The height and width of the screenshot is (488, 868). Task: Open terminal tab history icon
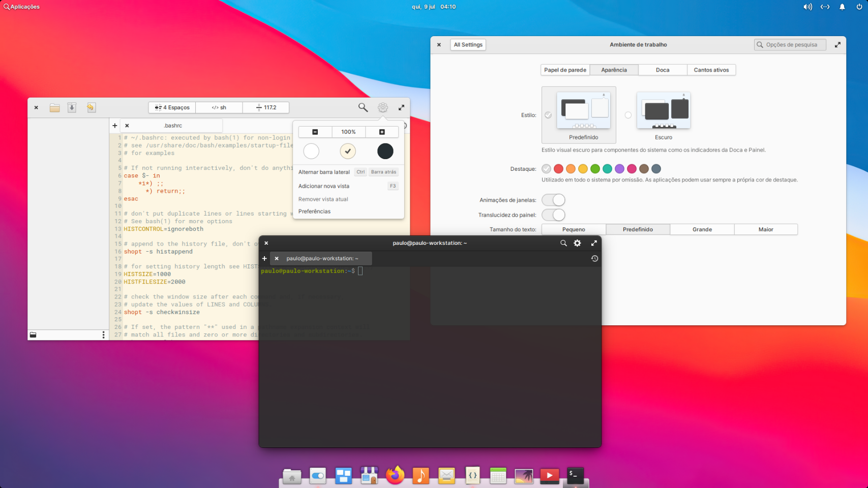[594, 258]
